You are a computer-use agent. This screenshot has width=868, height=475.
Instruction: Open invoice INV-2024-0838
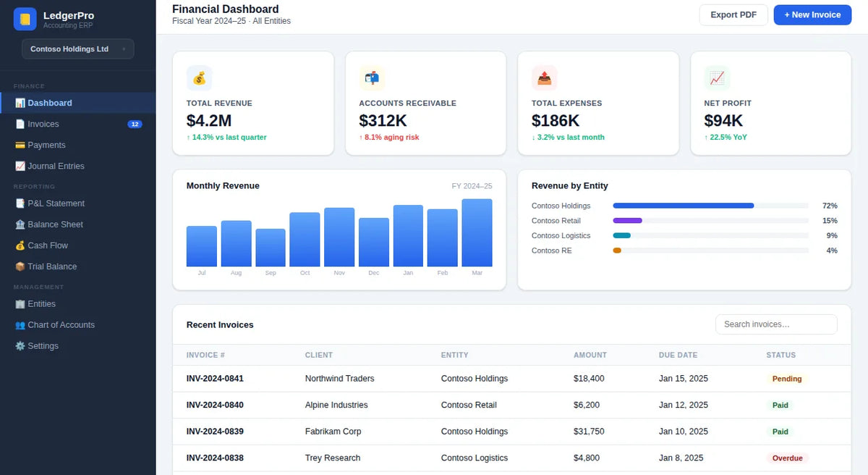click(x=215, y=458)
